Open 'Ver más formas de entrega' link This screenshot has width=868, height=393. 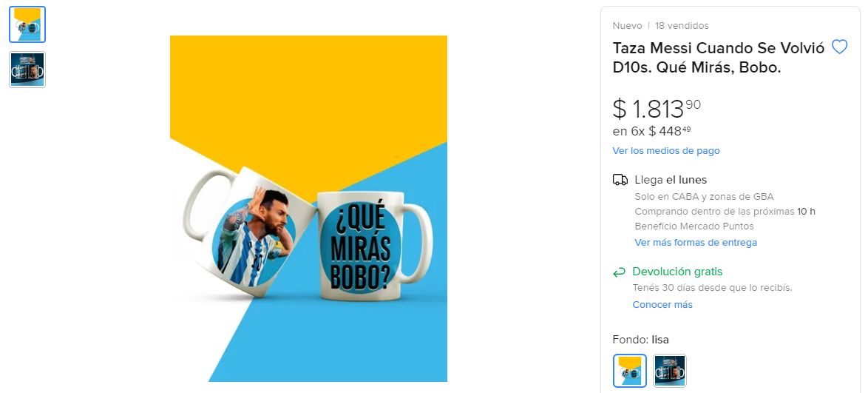tap(696, 242)
